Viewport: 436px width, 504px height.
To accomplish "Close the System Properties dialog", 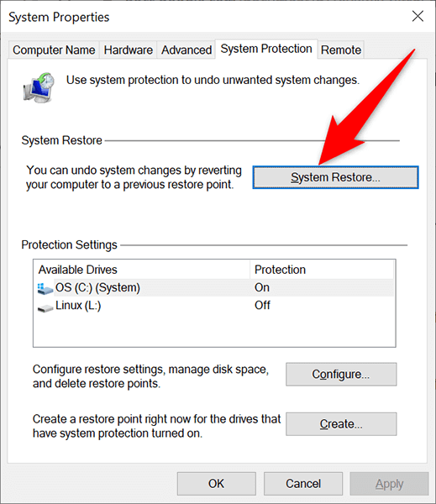I will coord(418,16).
